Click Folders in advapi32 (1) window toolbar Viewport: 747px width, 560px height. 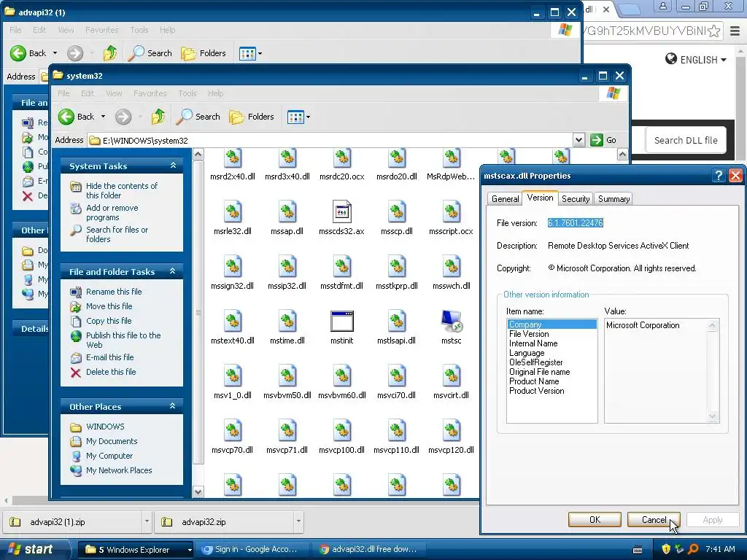point(204,53)
